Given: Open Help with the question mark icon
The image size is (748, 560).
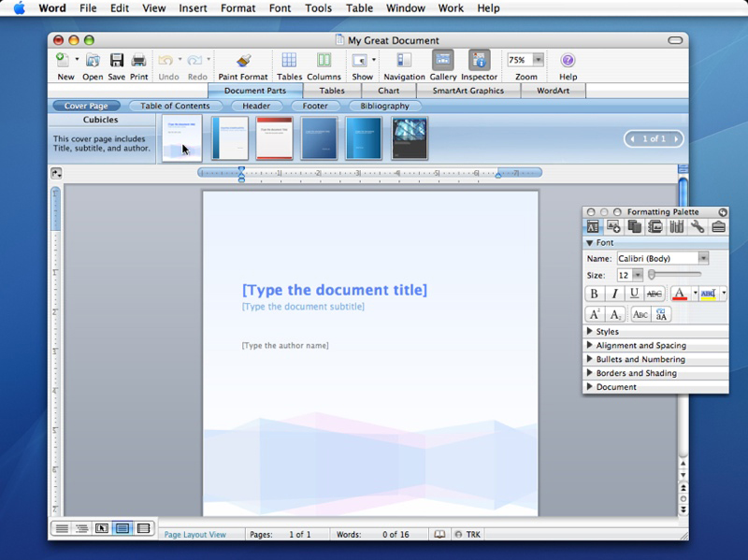Looking at the screenshot, I should tap(568, 62).
